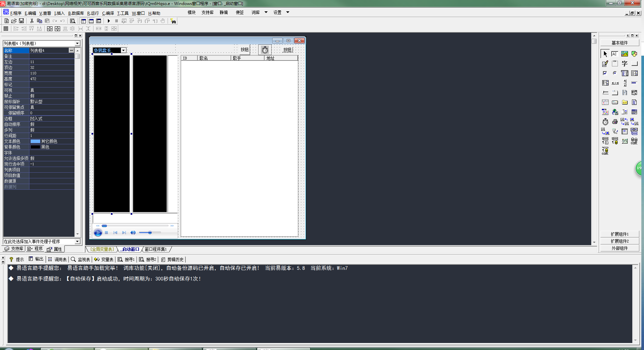The height and width of the screenshot is (350, 644).
Task: Toggle the third panel layout button
Action: click(x=99, y=21)
